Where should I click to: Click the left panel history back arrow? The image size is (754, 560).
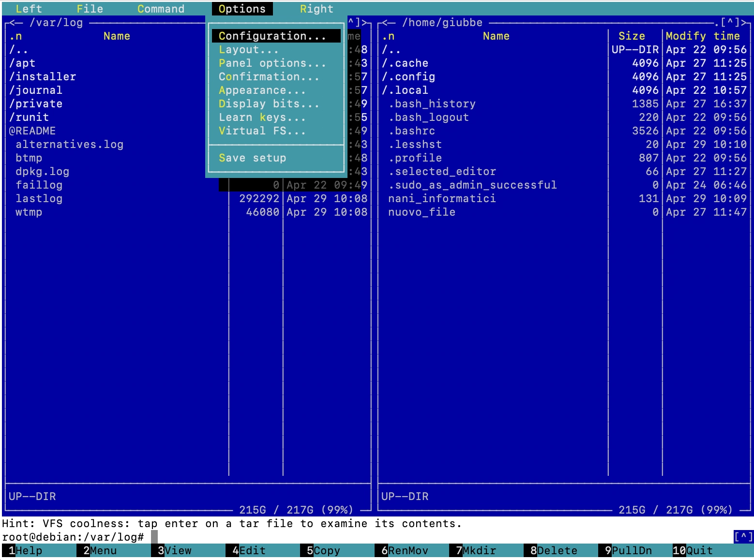point(15,23)
